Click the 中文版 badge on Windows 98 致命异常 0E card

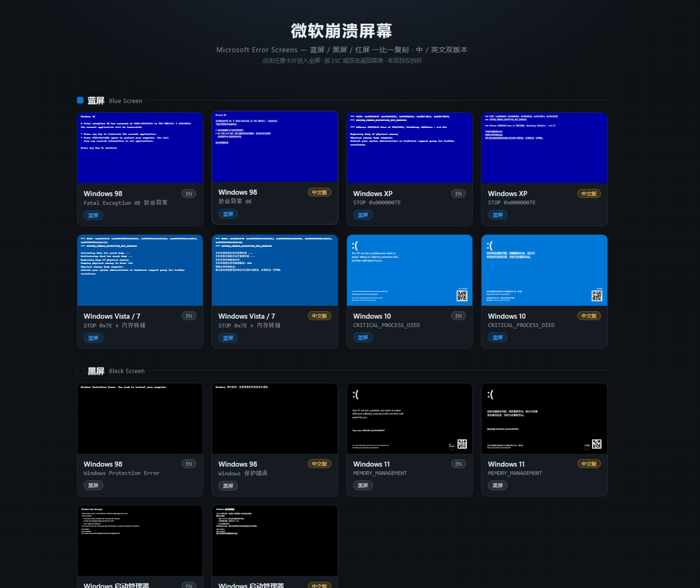pyautogui.click(x=319, y=192)
